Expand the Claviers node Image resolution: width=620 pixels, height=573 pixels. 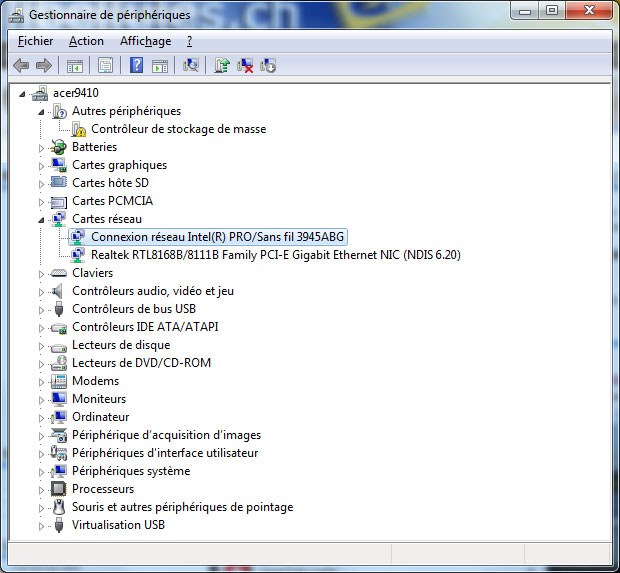[x=41, y=274]
